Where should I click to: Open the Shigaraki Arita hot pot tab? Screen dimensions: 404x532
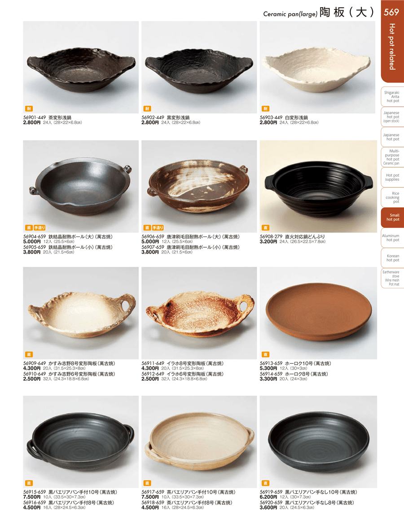coord(392,97)
